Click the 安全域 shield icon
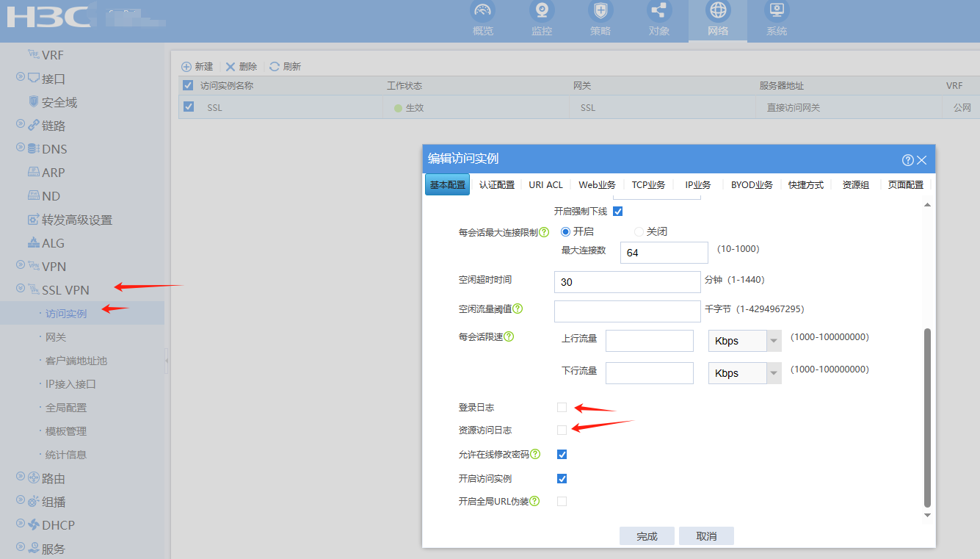This screenshot has width=980, height=559. pyautogui.click(x=33, y=101)
